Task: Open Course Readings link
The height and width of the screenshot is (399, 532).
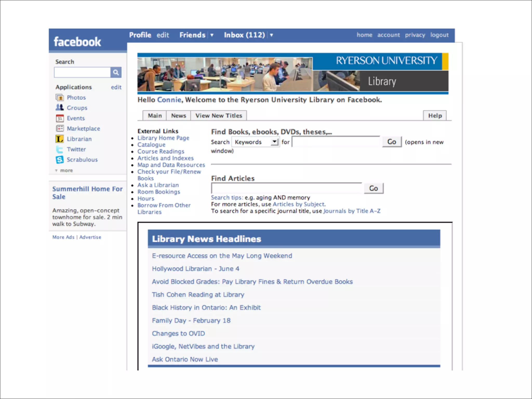Action: coord(161,151)
